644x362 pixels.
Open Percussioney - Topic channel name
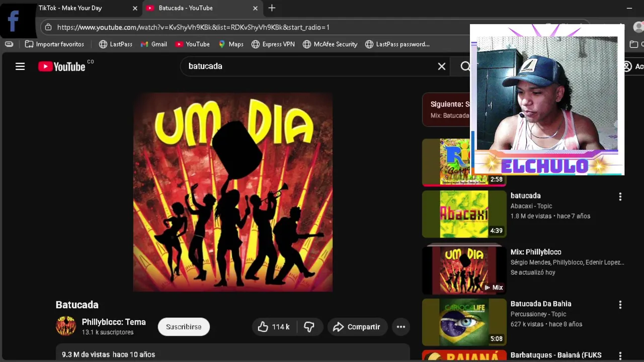coord(539,314)
